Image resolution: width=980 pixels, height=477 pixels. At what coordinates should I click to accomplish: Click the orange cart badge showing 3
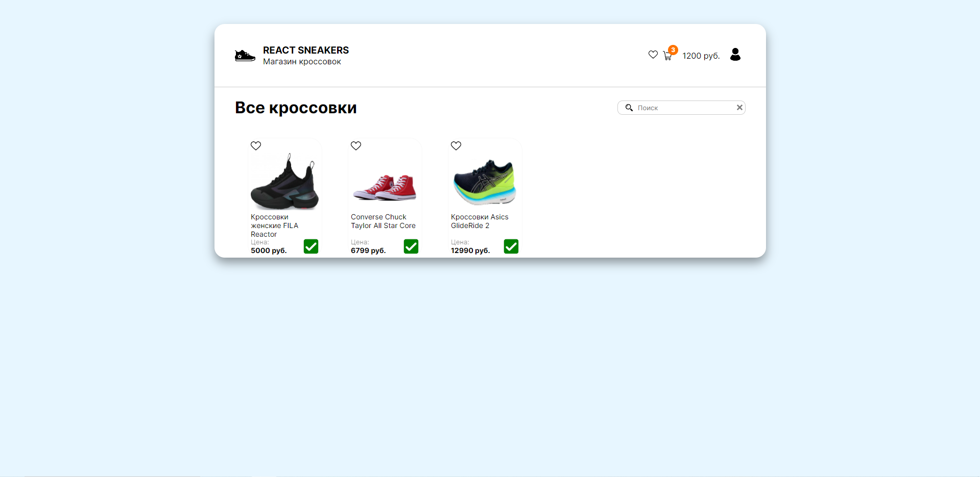[x=673, y=49]
